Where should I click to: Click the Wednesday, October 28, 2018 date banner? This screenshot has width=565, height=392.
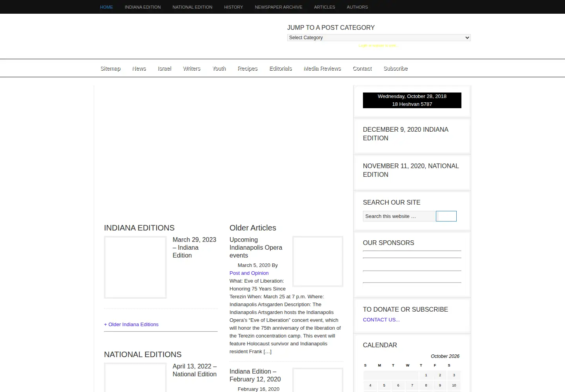pyautogui.click(x=412, y=100)
